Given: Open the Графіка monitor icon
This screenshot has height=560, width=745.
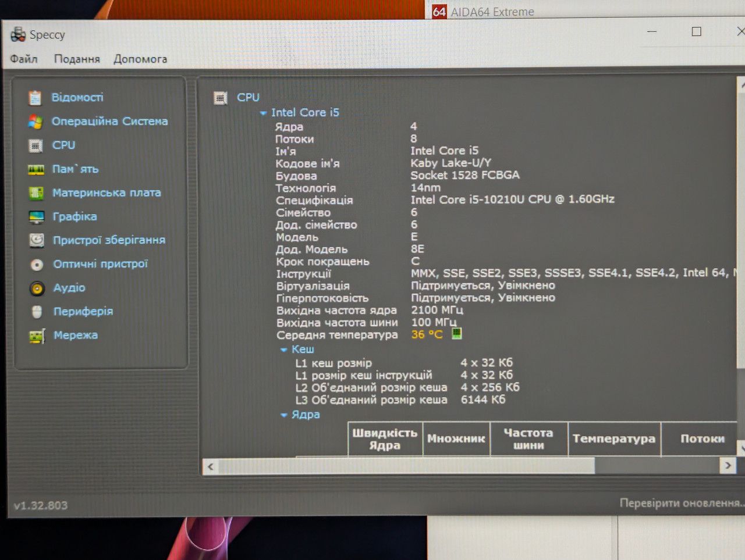Looking at the screenshot, I should click(x=37, y=217).
